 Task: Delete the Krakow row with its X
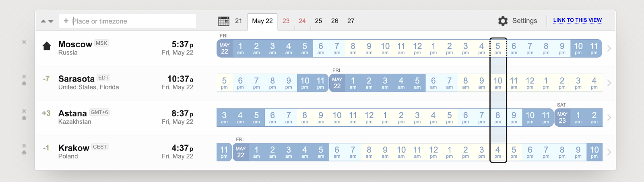click(24, 146)
